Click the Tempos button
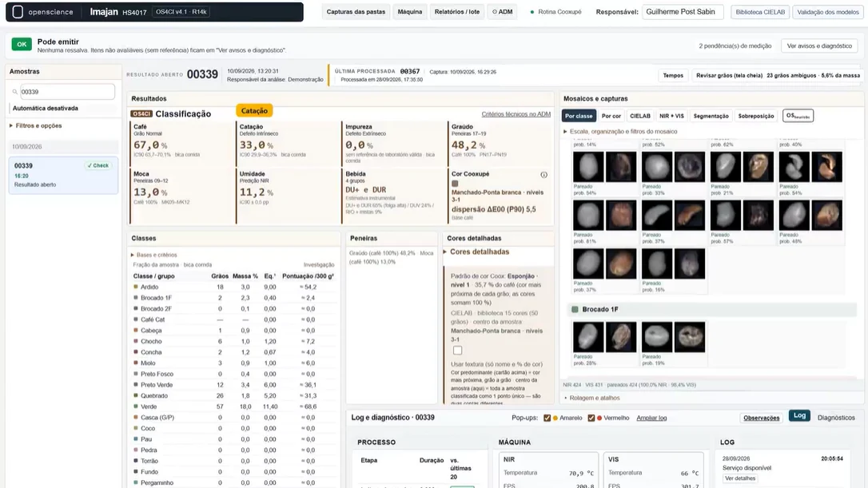The height and width of the screenshot is (488, 868). (x=673, y=75)
